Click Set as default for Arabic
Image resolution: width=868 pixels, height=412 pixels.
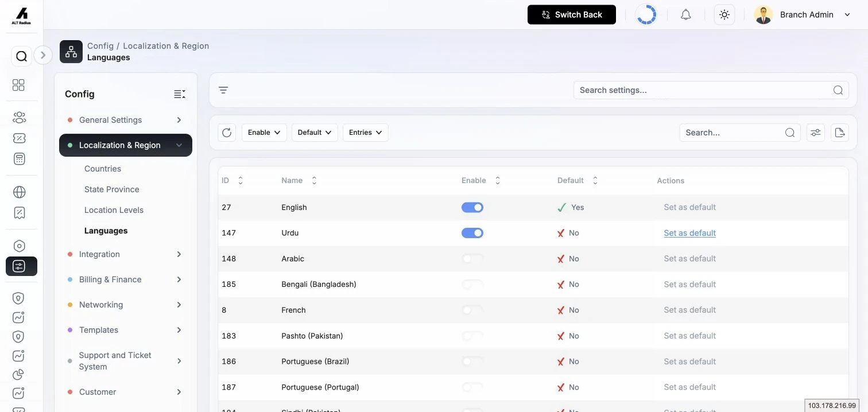(x=690, y=259)
